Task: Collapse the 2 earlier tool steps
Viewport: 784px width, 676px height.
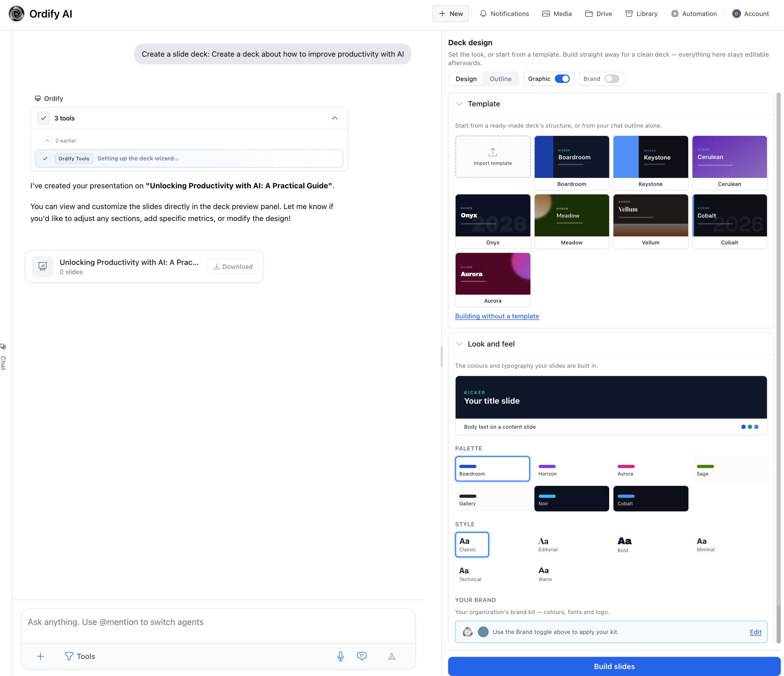Action: pos(47,141)
